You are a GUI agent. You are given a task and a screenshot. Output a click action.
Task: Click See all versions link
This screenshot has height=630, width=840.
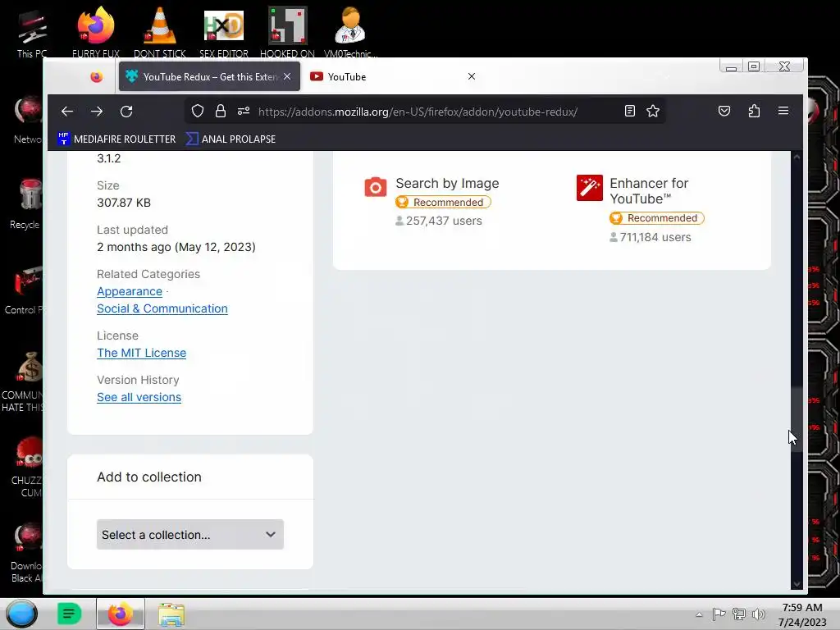click(x=139, y=397)
